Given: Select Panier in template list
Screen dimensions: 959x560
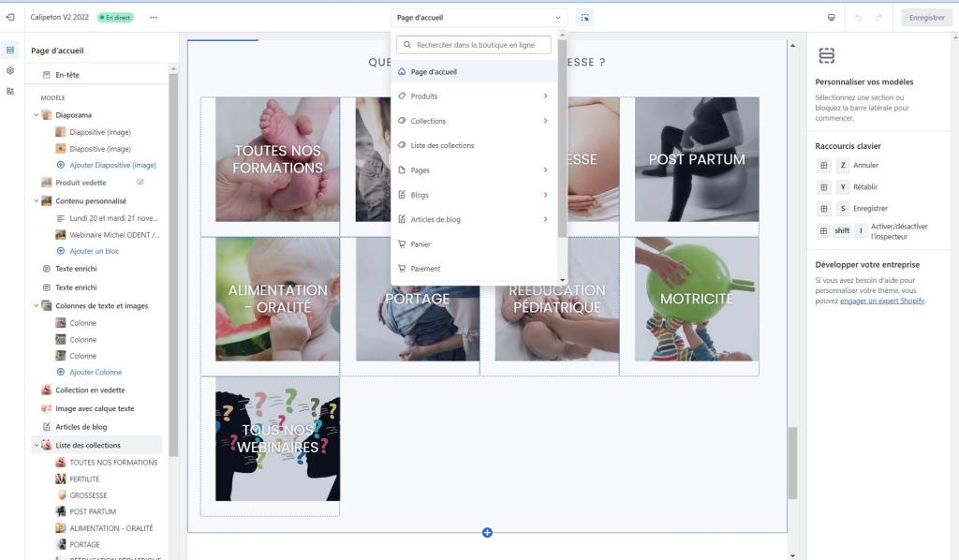Looking at the screenshot, I should (x=474, y=243).
